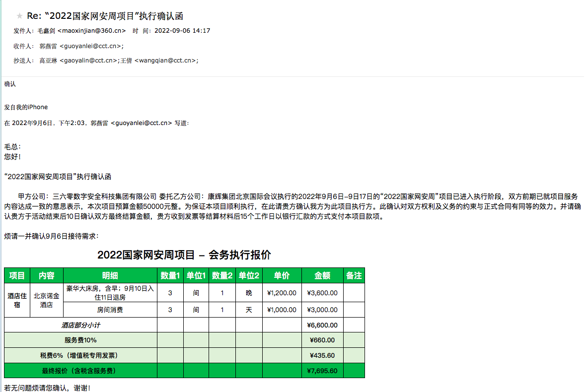The image size is (585, 392).
Task: Click guoyanlei@cct.cn in the quoted 写道 line
Action: tap(141, 123)
